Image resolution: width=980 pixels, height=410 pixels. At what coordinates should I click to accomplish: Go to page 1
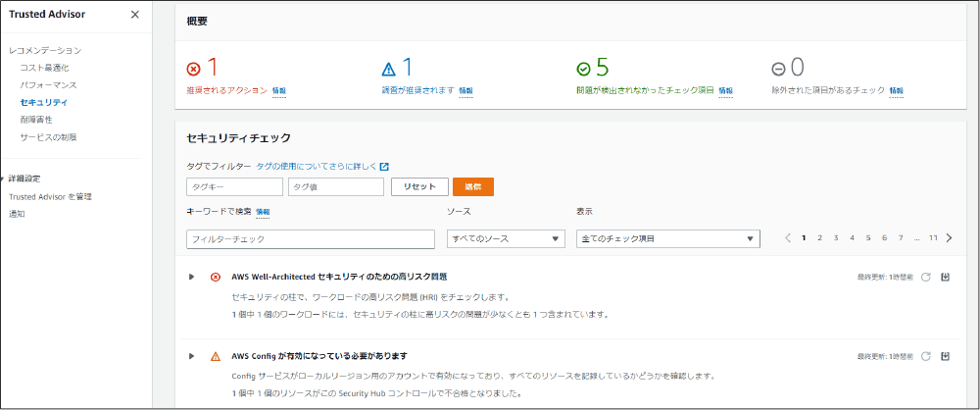tap(804, 238)
